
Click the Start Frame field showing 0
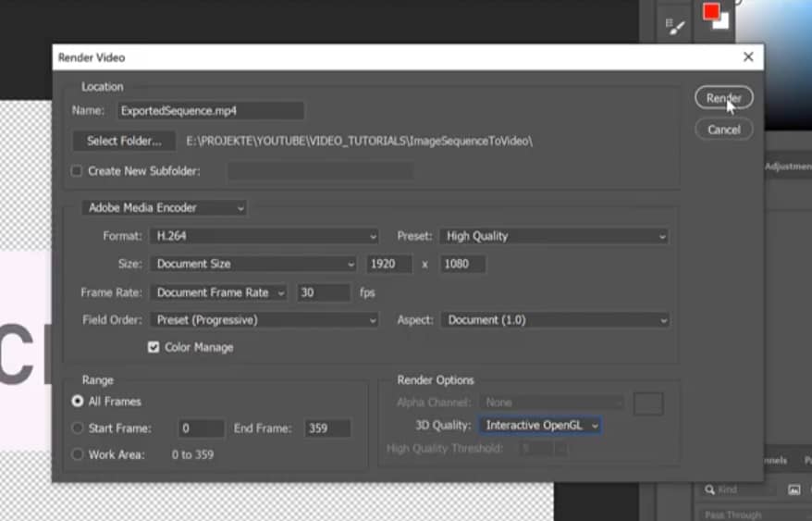(201, 428)
